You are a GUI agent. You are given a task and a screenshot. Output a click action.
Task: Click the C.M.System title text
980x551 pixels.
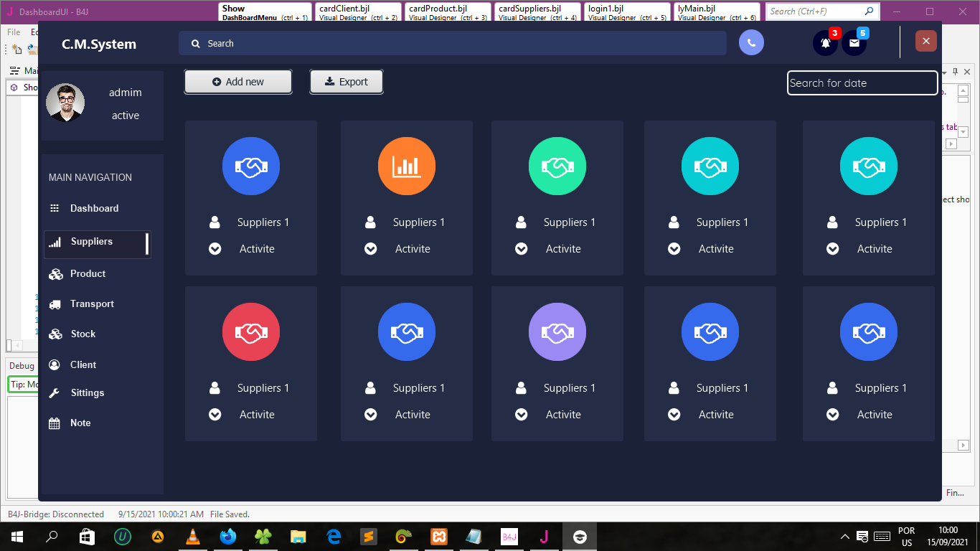(99, 44)
